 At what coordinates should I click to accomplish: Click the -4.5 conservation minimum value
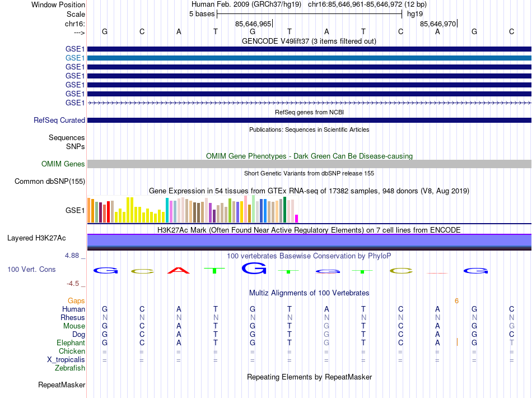tap(73, 284)
